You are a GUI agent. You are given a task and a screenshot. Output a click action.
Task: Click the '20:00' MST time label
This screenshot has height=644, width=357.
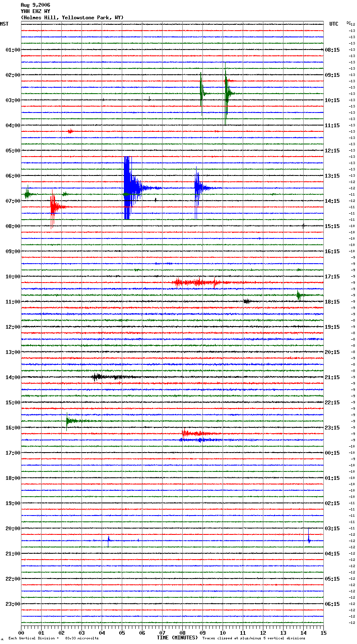[x=13, y=528]
